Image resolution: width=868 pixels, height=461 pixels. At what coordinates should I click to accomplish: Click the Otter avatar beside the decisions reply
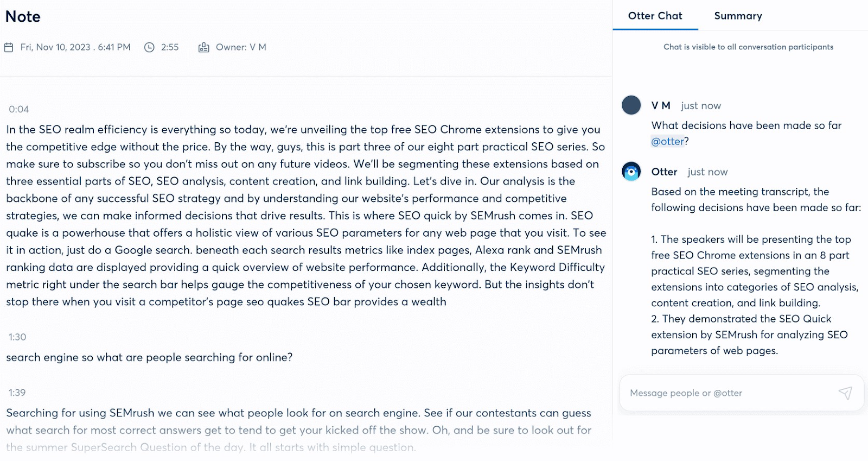pos(631,172)
